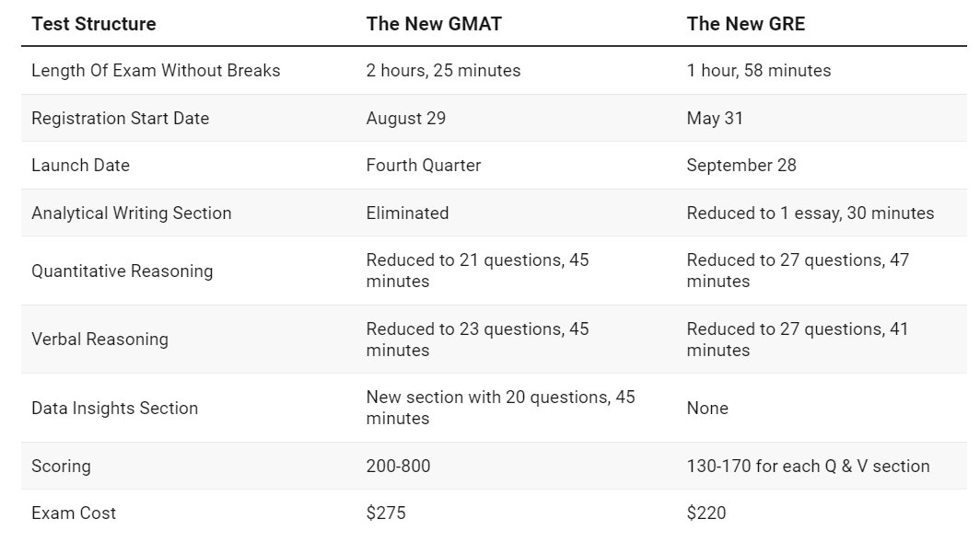This screenshot has height=542, width=980.
Task: Click the September 28 cell
Action: click(741, 166)
